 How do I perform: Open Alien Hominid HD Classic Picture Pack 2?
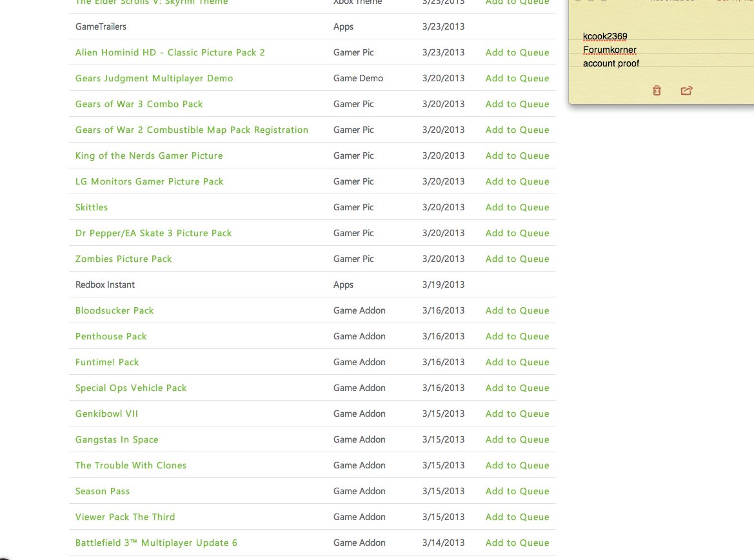pyautogui.click(x=170, y=52)
